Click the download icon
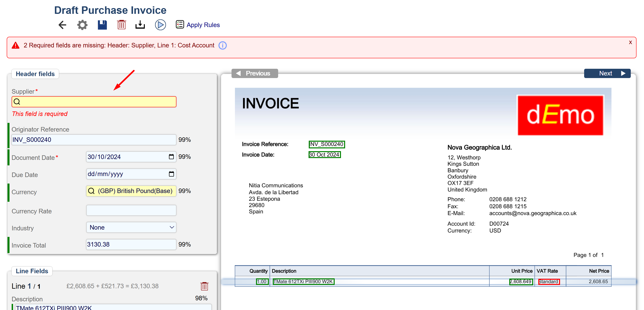The image size is (644, 310). (140, 25)
